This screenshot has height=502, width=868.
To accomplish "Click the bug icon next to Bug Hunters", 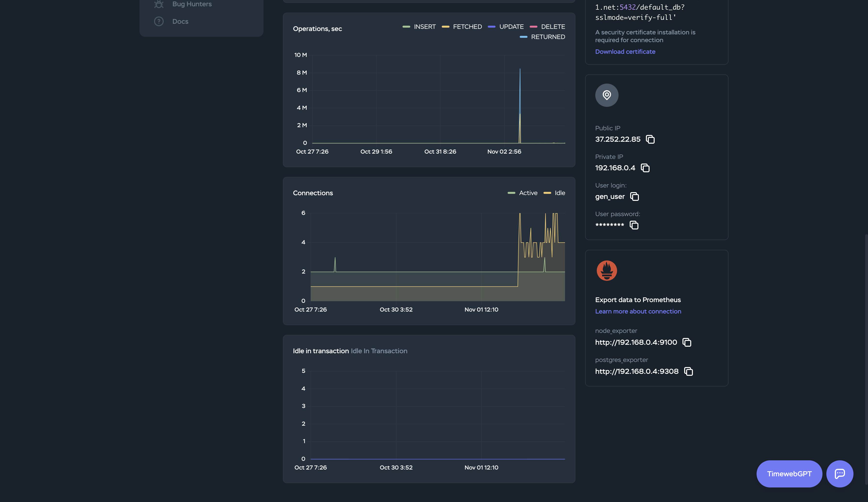I will tap(159, 4).
